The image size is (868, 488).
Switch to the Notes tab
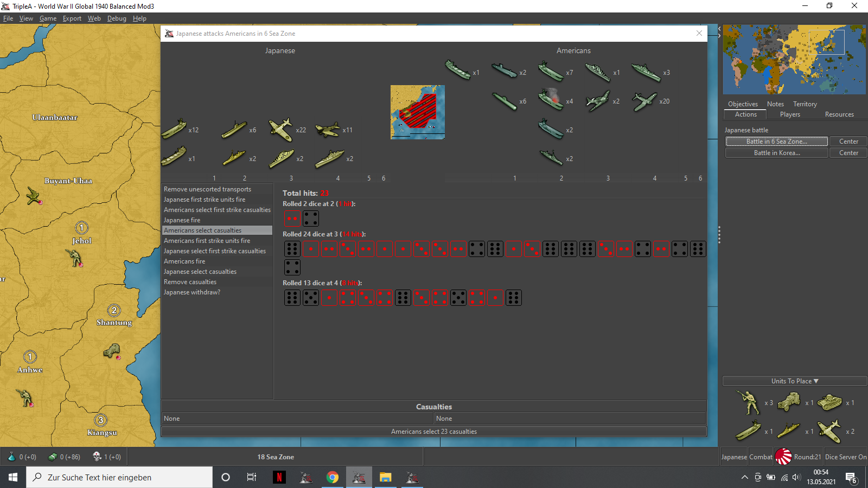[x=775, y=104]
